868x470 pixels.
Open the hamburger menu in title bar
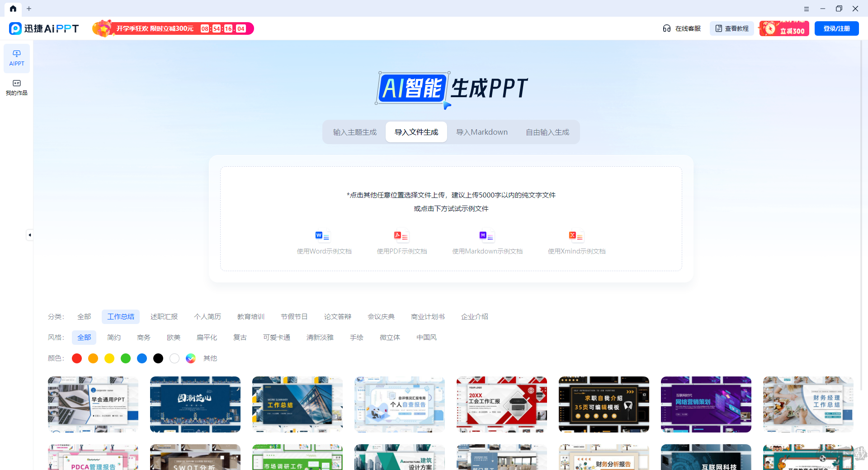[807, 9]
